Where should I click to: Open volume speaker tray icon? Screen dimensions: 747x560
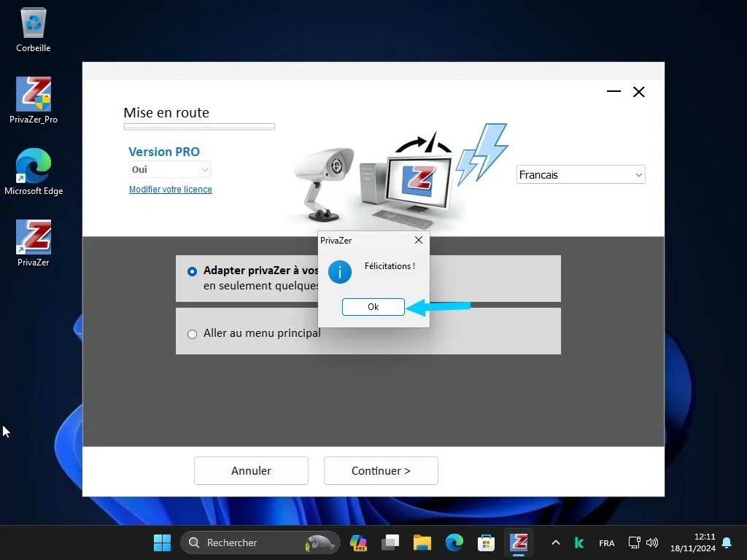coord(651,542)
